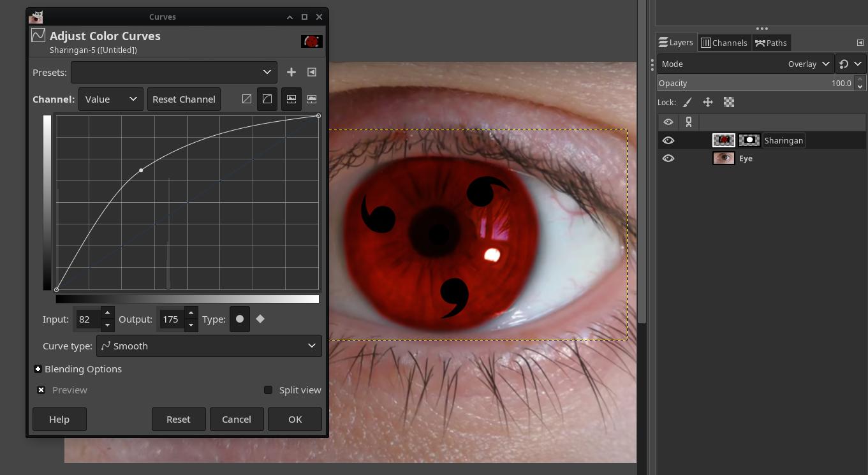Open the Curve type dropdown showing Smooth

coord(209,346)
